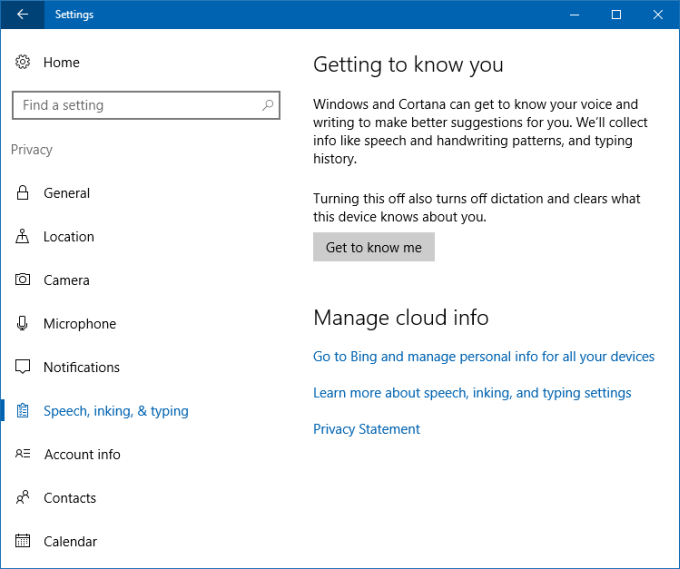Focus the Find a setting search box
The width and height of the screenshot is (680, 569).
tap(135, 105)
